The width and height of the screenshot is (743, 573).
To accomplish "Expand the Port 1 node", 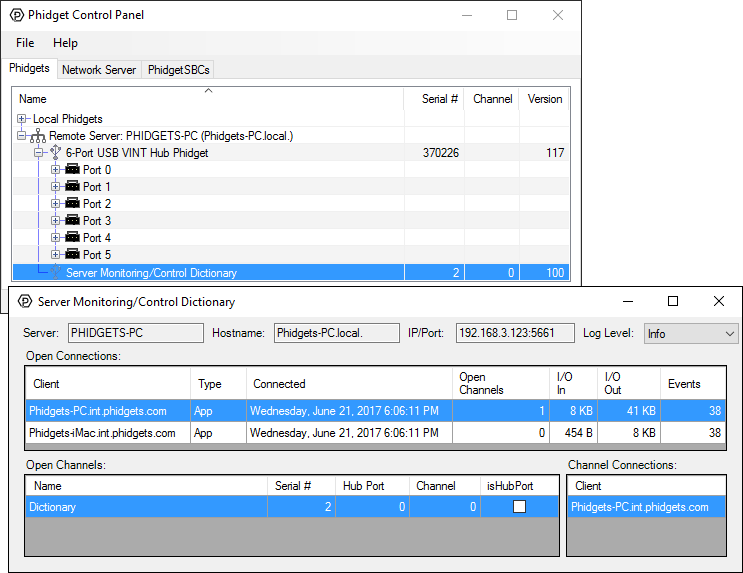I will [55, 187].
